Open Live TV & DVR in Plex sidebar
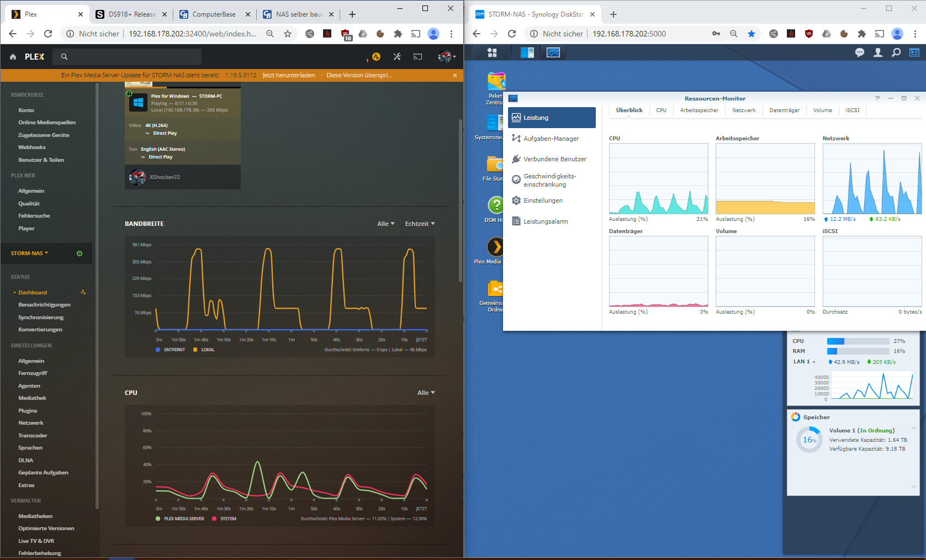926x560 pixels. (x=36, y=541)
